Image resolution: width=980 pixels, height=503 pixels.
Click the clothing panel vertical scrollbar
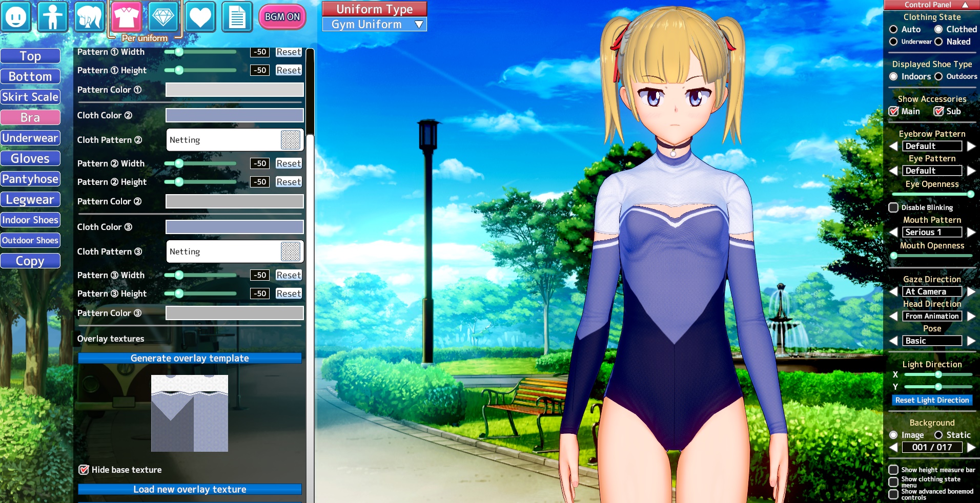pos(310,276)
